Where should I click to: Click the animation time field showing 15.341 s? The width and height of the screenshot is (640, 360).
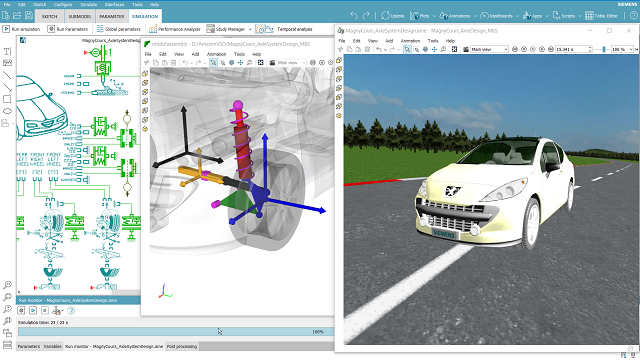(x=571, y=49)
